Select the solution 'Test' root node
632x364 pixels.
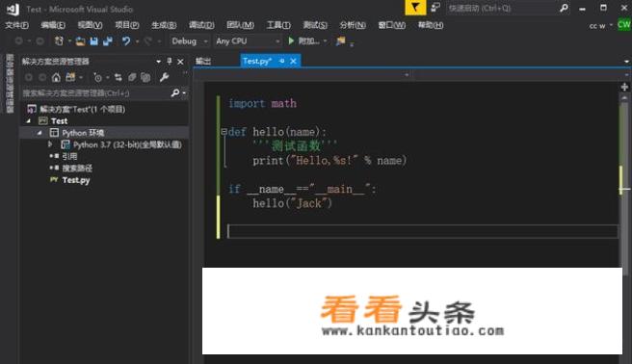pyautogui.click(x=82, y=109)
